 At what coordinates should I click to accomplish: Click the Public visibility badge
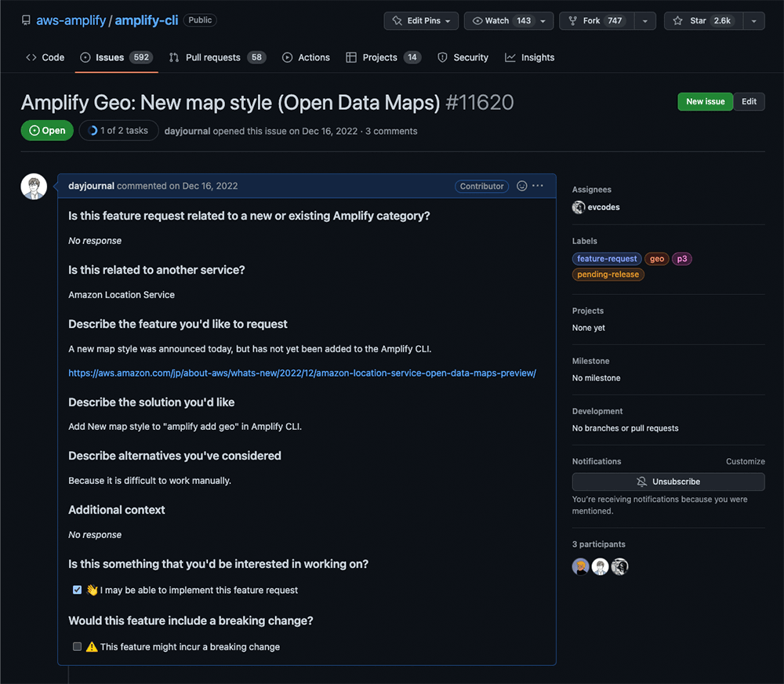pos(200,20)
